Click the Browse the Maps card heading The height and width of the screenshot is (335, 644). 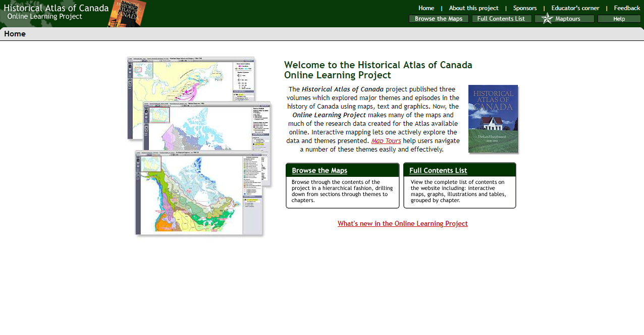pos(319,170)
